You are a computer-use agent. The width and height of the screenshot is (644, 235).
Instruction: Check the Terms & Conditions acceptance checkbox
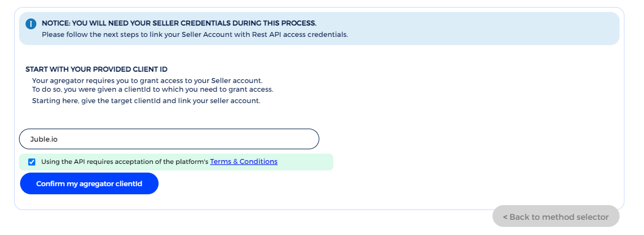tap(32, 162)
